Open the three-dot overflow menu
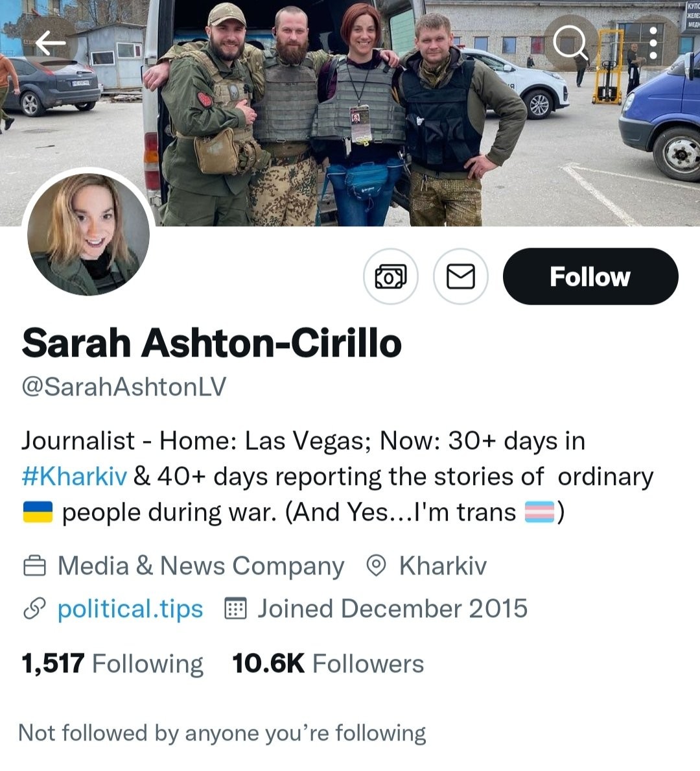 tap(653, 43)
